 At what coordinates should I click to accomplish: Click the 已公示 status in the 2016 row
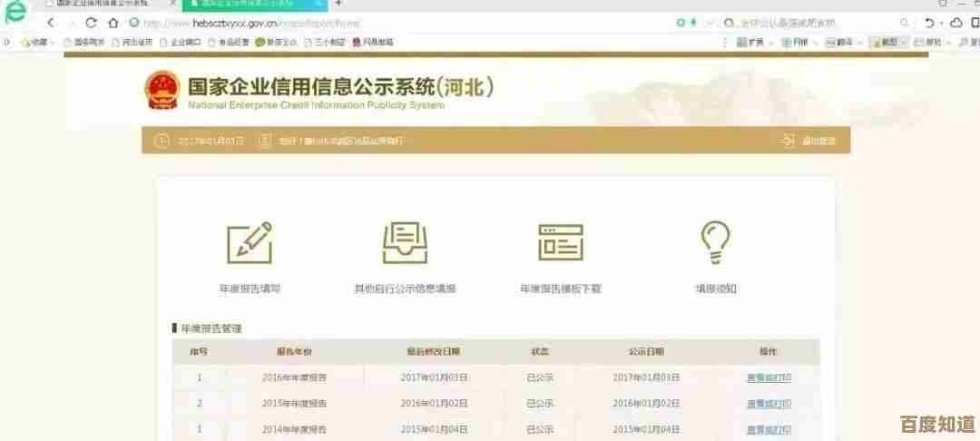(540, 377)
